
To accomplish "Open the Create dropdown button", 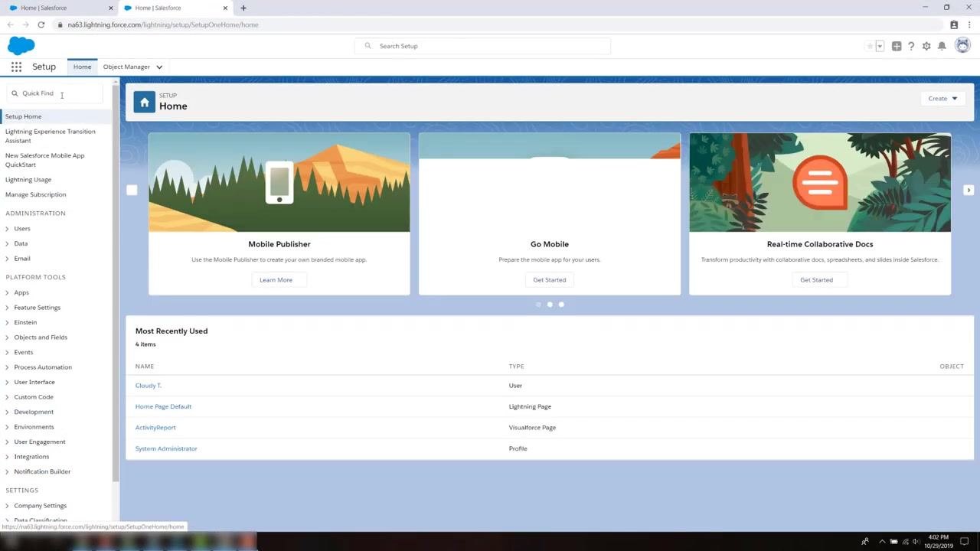I will pos(942,98).
